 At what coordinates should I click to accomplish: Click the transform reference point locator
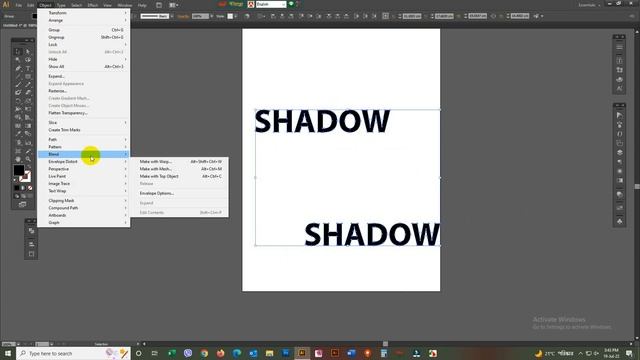coord(385,16)
